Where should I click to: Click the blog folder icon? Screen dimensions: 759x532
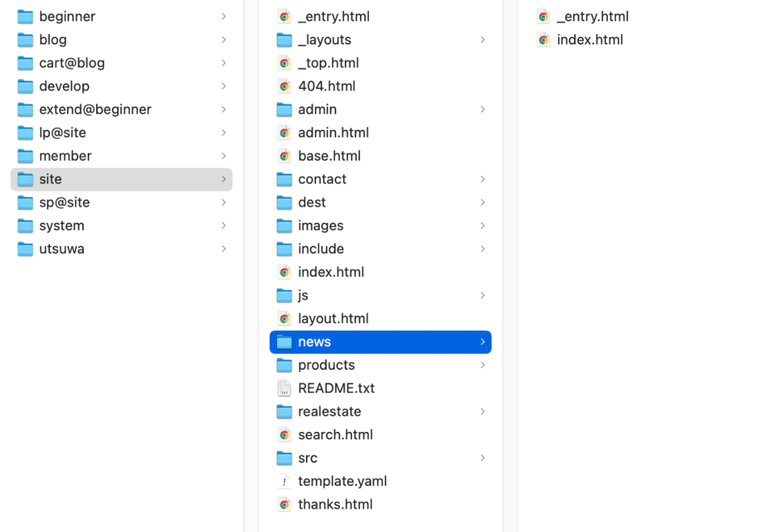click(26, 40)
